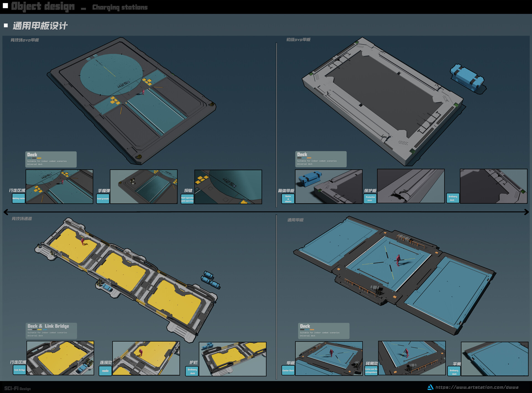Toggle the 'Ordinary deck' badge under 保护板 row
The height and width of the screenshot is (393, 532).
coord(453,198)
